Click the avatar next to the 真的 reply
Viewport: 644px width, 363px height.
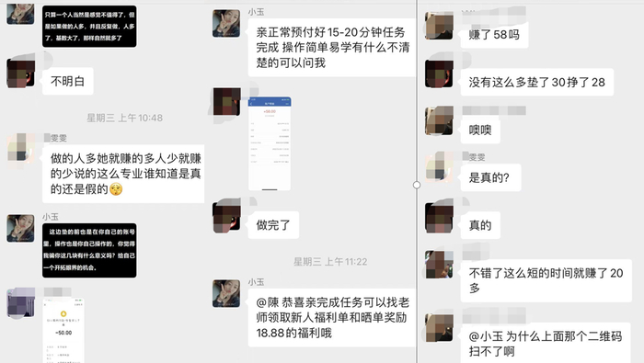click(x=439, y=219)
